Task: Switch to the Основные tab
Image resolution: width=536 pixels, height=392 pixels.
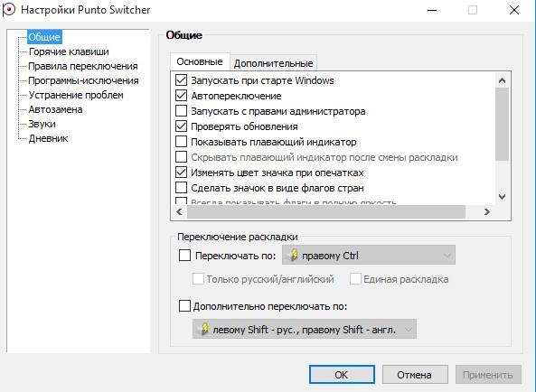Action: [x=200, y=61]
